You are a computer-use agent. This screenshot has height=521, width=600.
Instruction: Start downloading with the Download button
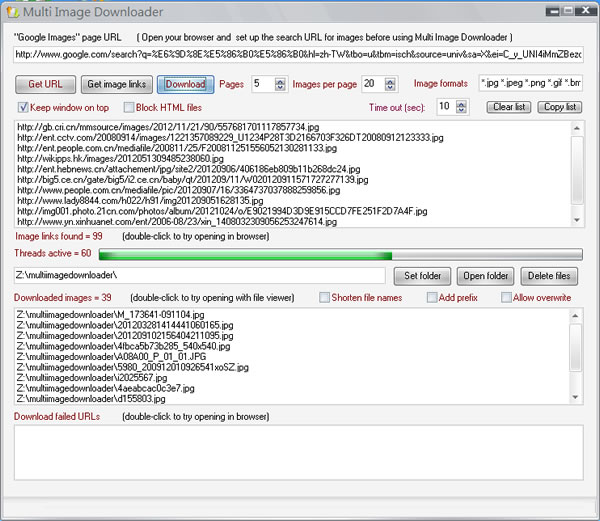pyautogui.click(x=185, y=84)
